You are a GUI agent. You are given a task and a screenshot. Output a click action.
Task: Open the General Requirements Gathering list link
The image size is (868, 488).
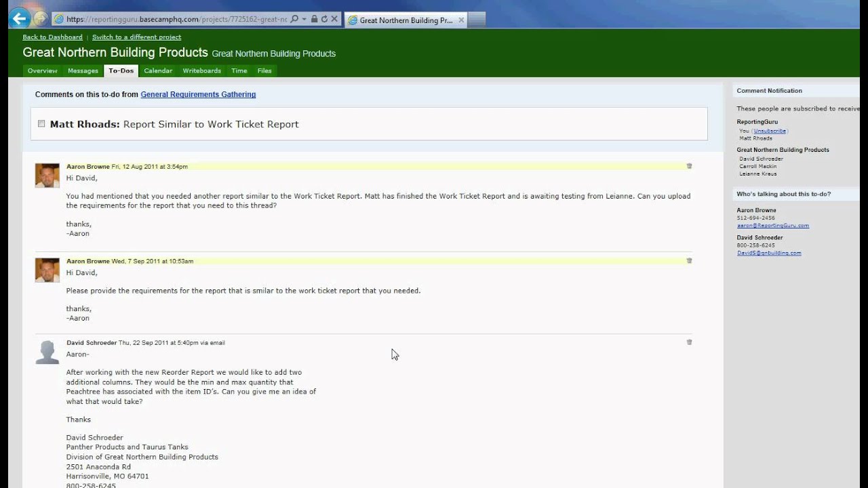point(198,95)
